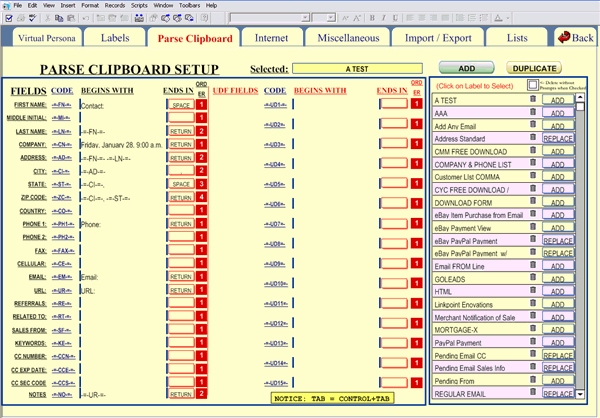Click the green ADD button at top
600x418 pixels.
466,68
